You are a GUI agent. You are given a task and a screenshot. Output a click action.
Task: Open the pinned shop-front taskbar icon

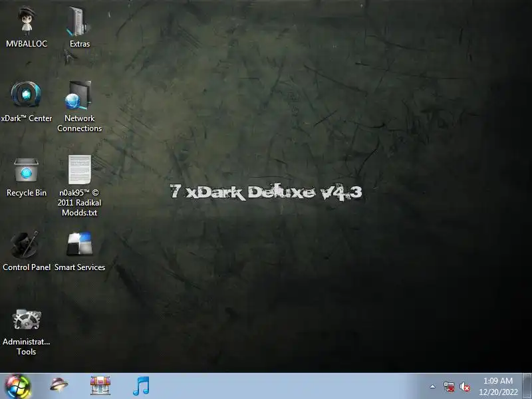(x=100, y=386)
